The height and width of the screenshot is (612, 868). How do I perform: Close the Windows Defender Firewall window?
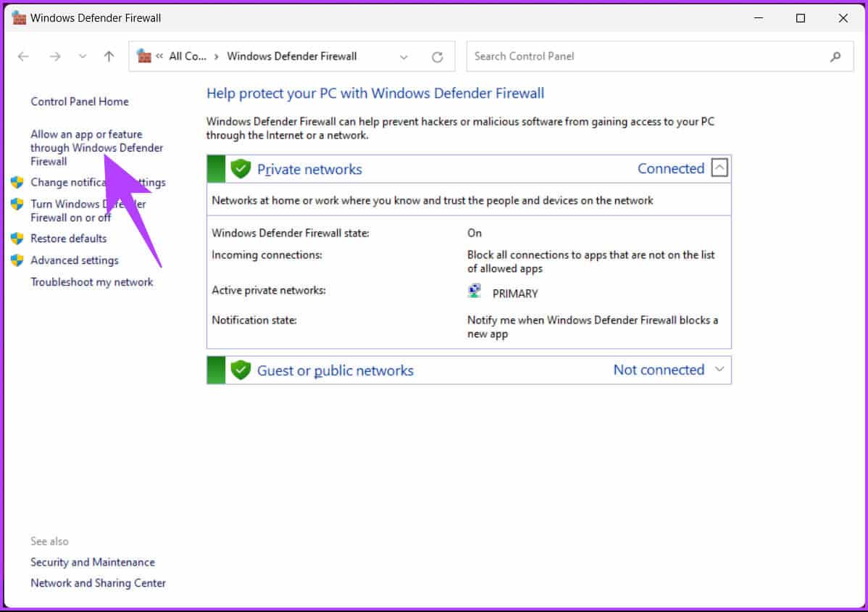[843, 18]
